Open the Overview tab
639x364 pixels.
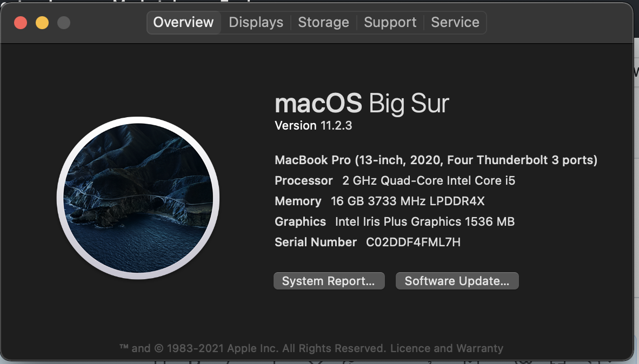[x=183, y=22]
